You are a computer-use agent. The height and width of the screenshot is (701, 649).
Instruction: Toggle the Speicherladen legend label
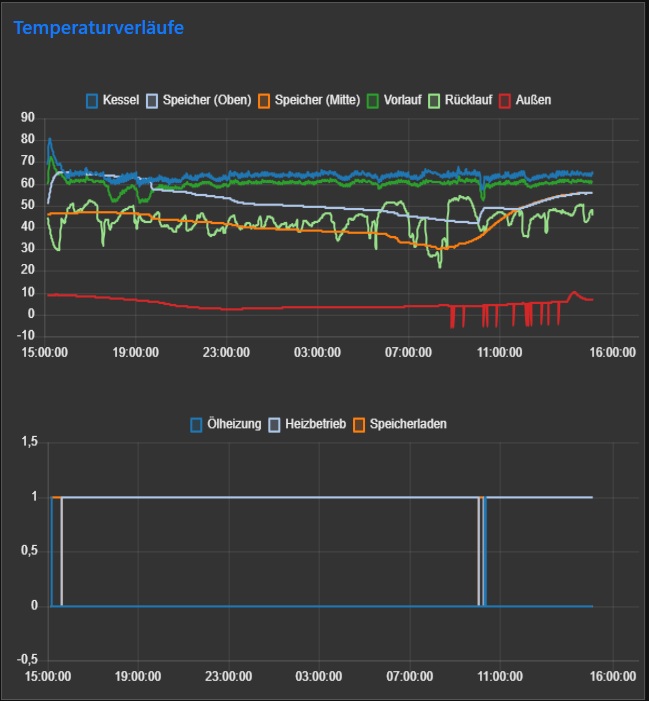point(408,424)
